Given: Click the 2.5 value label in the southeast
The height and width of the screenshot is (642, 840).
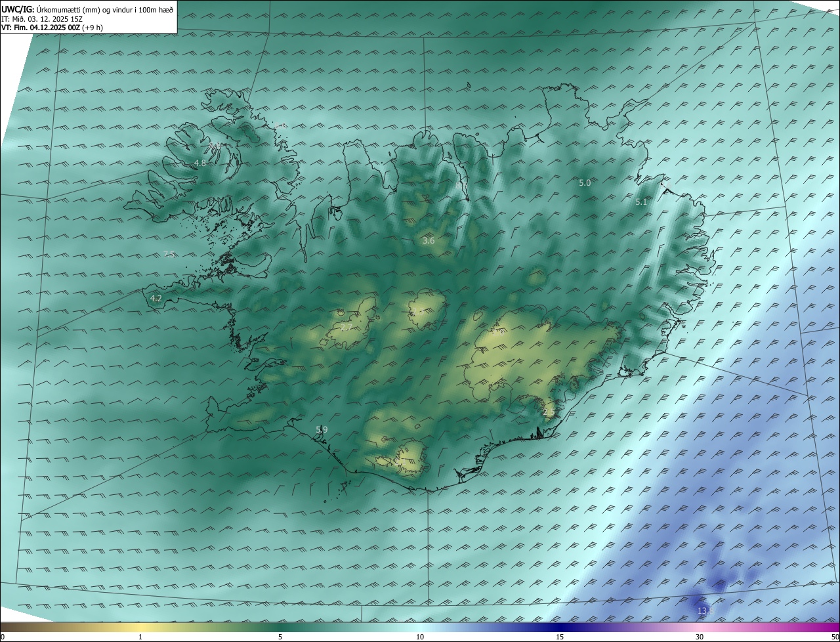Looking at the screenshot, I should (x=549, y=412).
